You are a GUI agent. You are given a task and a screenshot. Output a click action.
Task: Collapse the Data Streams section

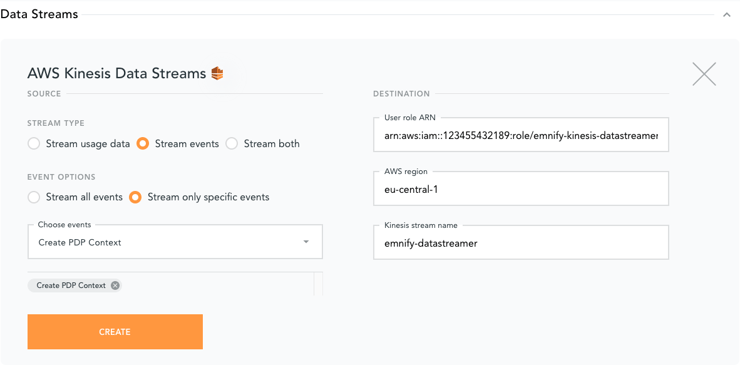727,15
